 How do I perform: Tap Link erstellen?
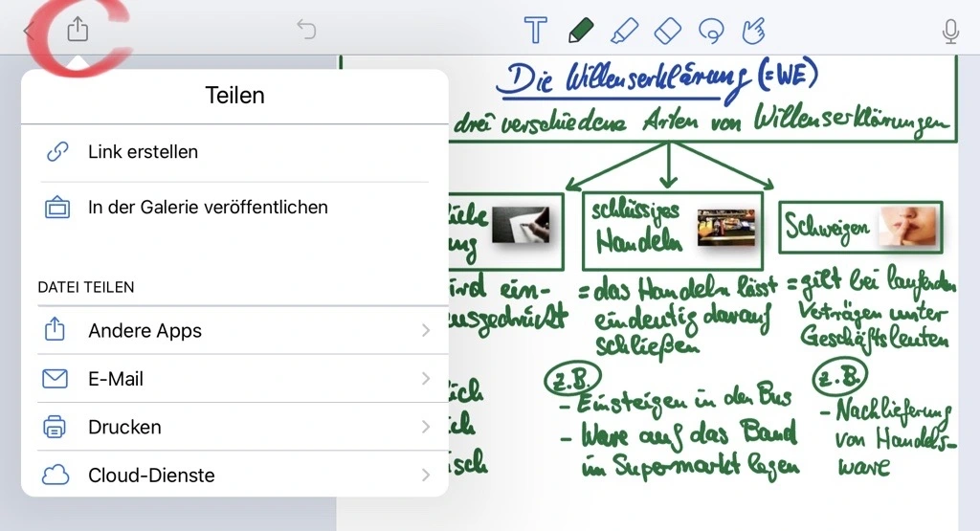click(143, 151)
